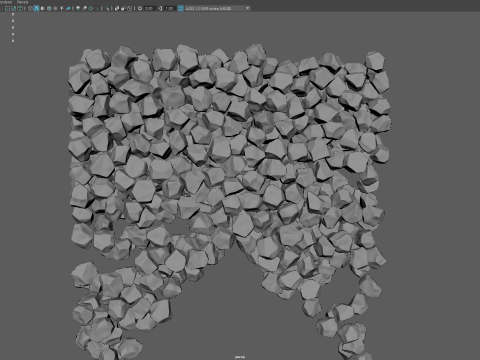The height and width of the screenshot is (360, 480).
Task: Toggle Depth of Field icon
Action: [x=97, y=8]
